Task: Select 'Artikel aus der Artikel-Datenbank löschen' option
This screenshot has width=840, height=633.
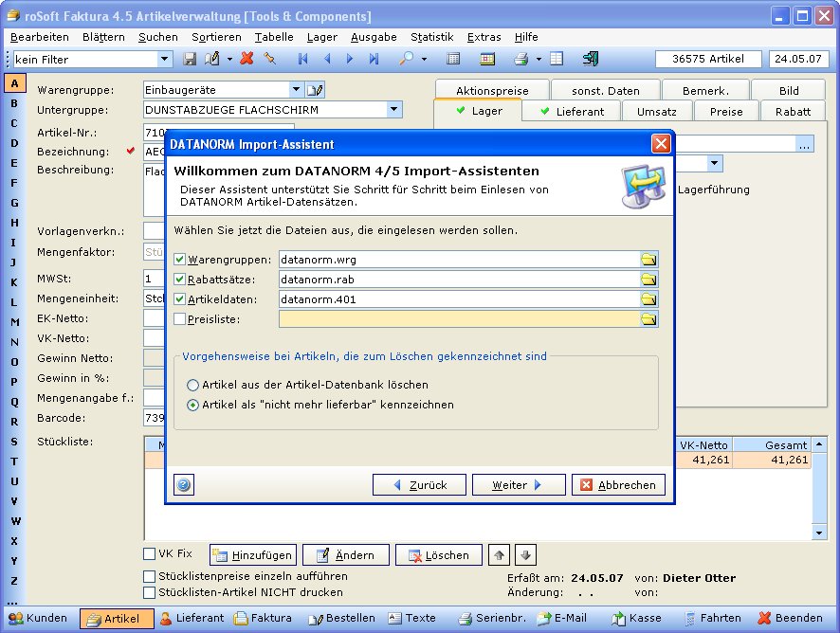Action: pyautogui.click(x=193, y=385)
